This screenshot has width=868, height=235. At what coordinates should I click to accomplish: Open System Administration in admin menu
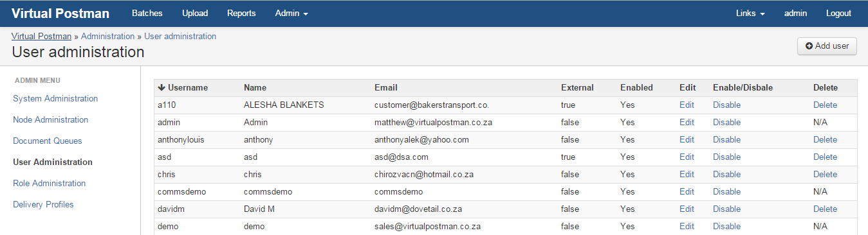coord(55,98)
